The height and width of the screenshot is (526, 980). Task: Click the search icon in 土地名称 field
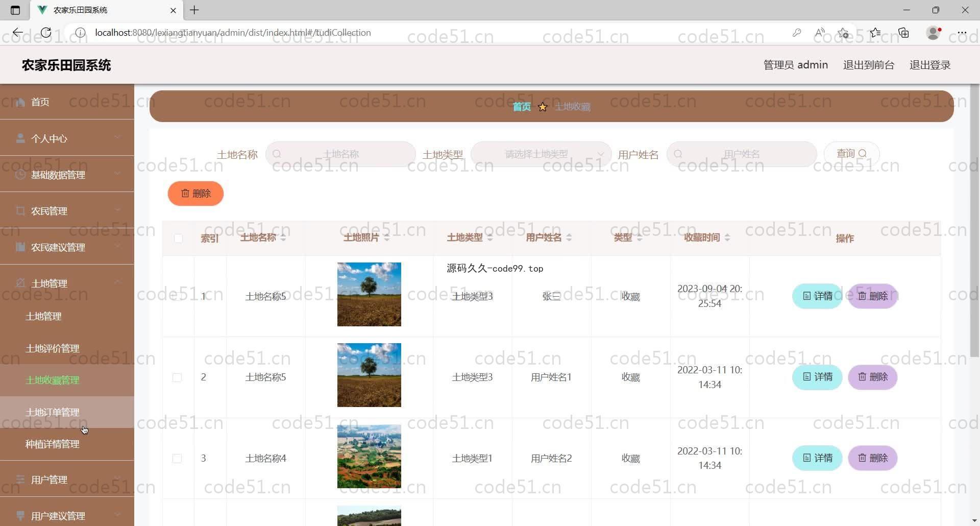tap(277, 154)
